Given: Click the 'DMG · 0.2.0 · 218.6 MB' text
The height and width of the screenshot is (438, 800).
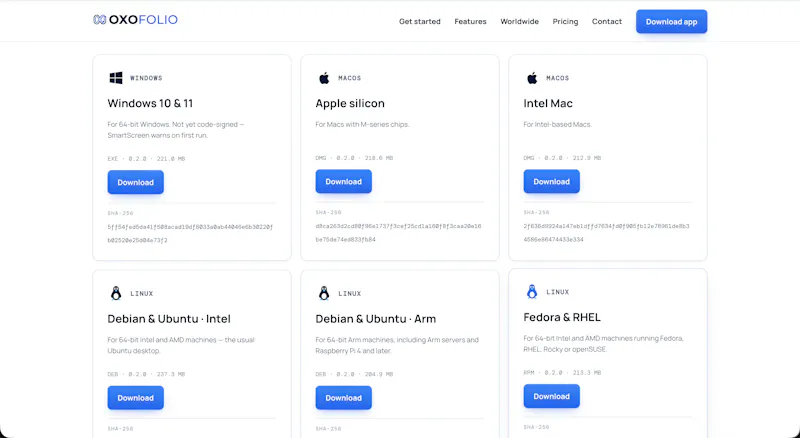Looking at the screenshot, I should 354,158.
